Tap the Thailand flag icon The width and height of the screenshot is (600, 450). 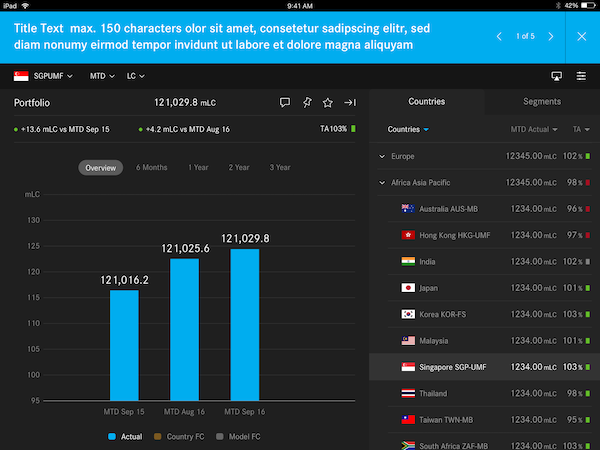point(408,393)
